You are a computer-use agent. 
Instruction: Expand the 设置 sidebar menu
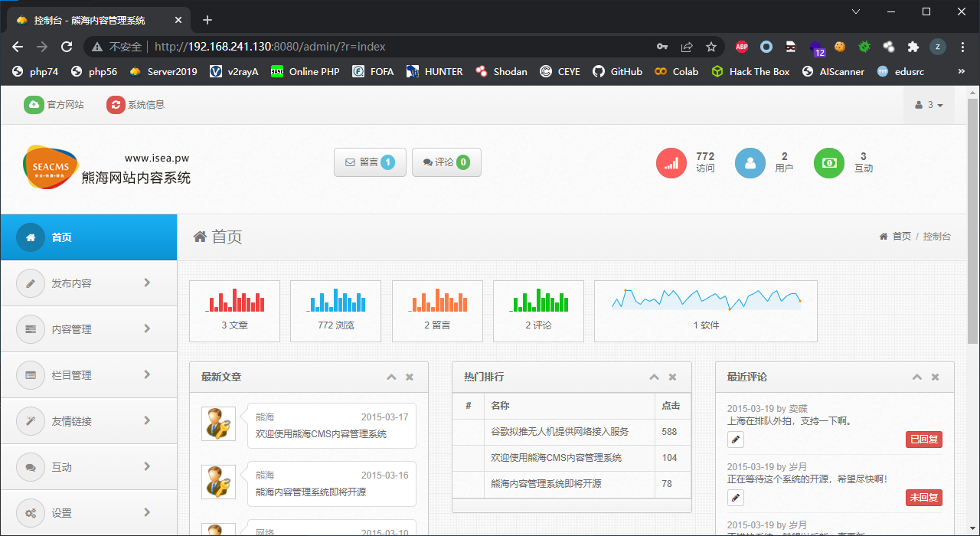pos(89,513)
